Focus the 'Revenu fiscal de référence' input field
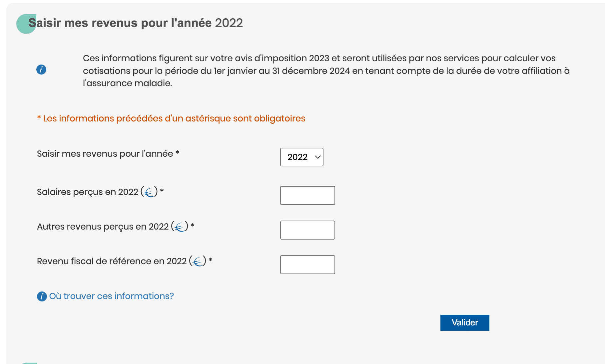 tap(307, 265)
